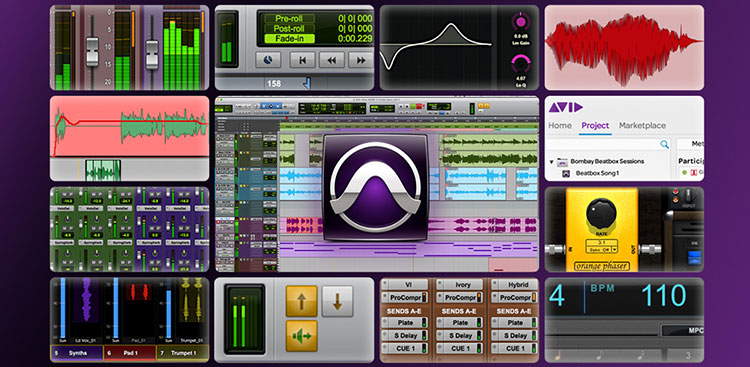Toggle the indicator beside CUE 1 in the Hybrid column
The height and width of the screenshot is (367, 750).
click(x=534, y=348)
